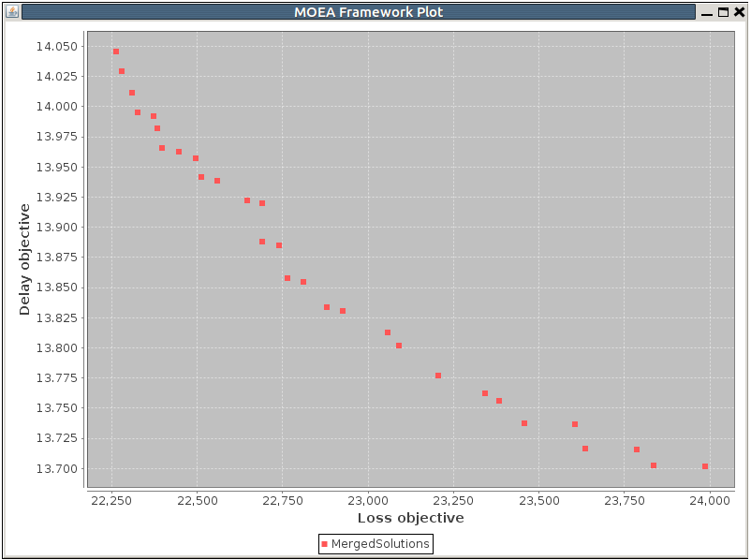Click the lowest data point near 13.700

[x=706, y=464]
